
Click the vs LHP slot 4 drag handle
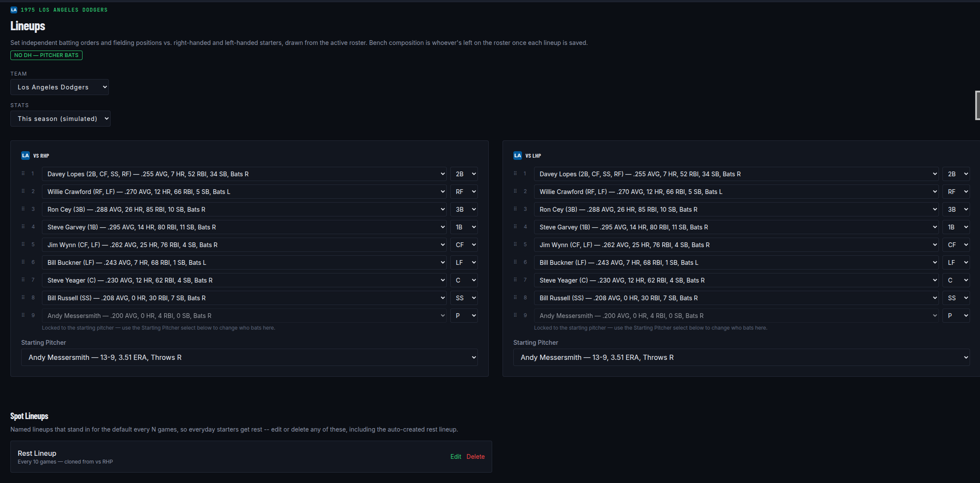[x=515, y=227]
